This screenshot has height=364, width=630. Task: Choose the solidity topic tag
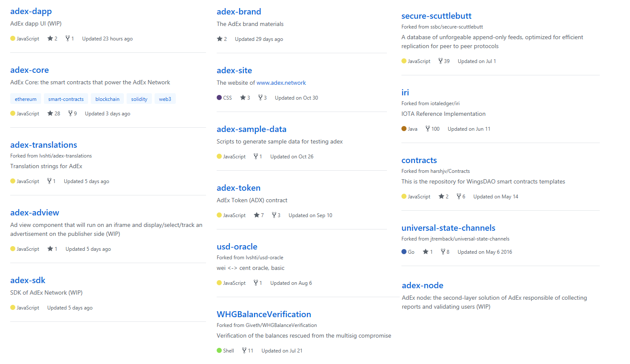tap(139, 99)
